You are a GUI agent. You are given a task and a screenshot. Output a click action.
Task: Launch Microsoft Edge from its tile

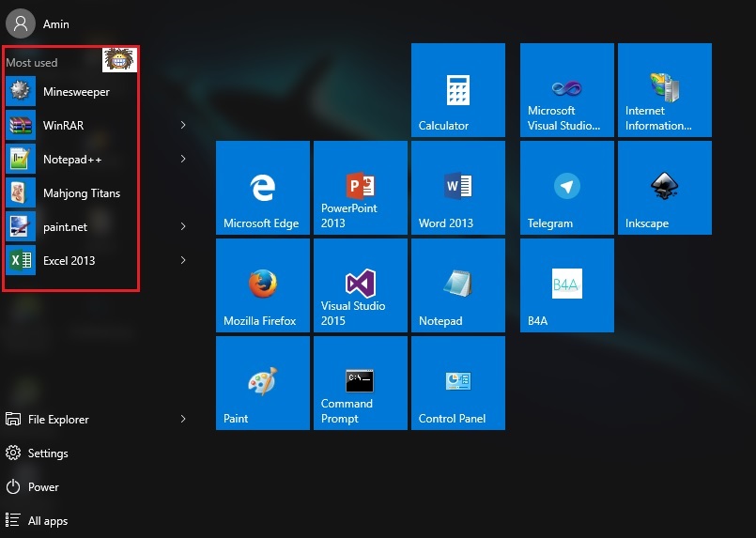pos(262,188)
